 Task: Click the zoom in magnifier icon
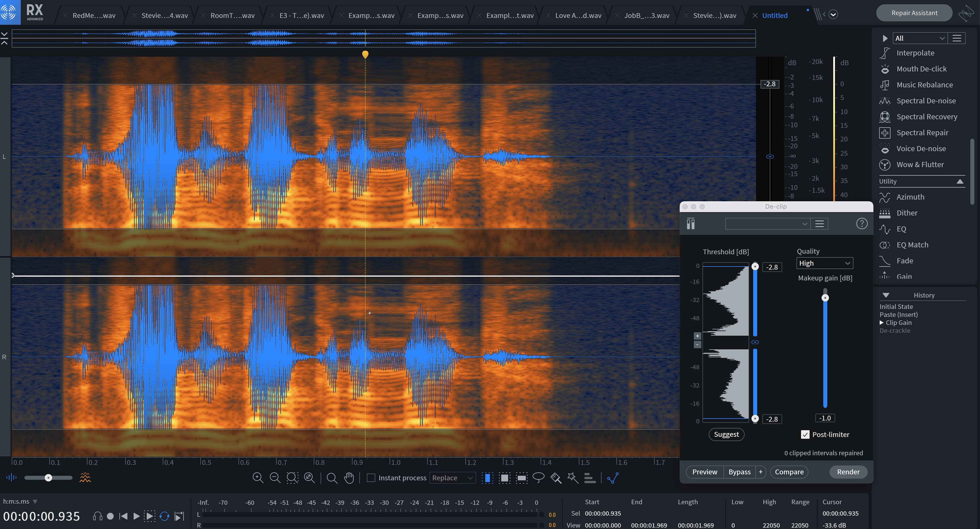pos(258,478)
